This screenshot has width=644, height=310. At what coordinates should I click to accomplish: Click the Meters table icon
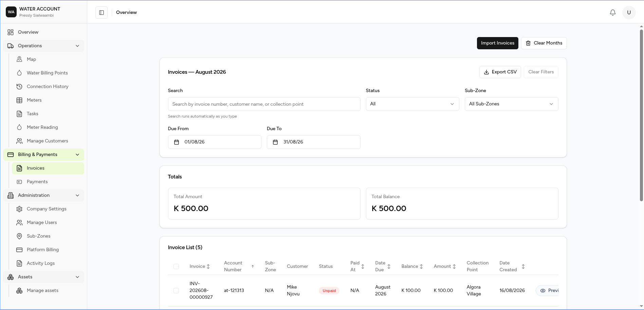point(19,100)
